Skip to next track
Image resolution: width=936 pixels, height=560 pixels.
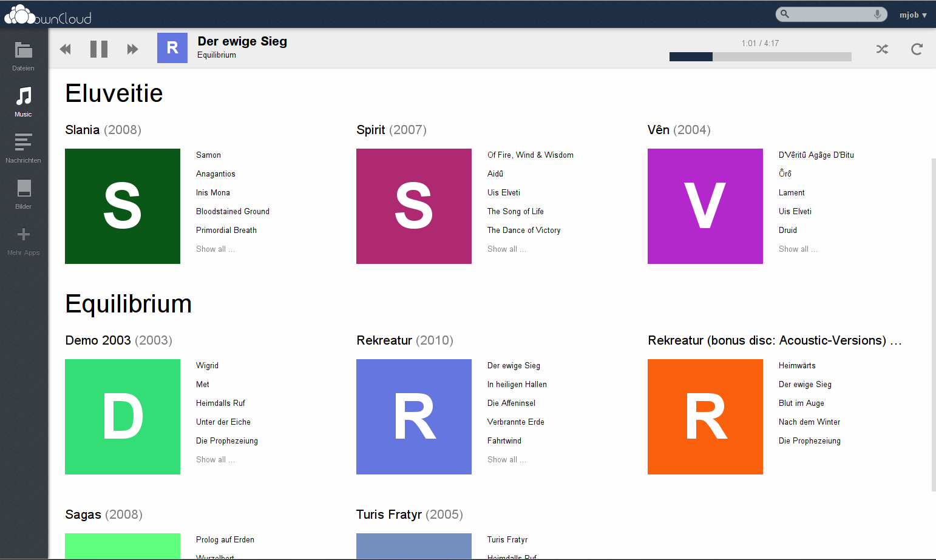pyautogui.click(x=132, y=49)
